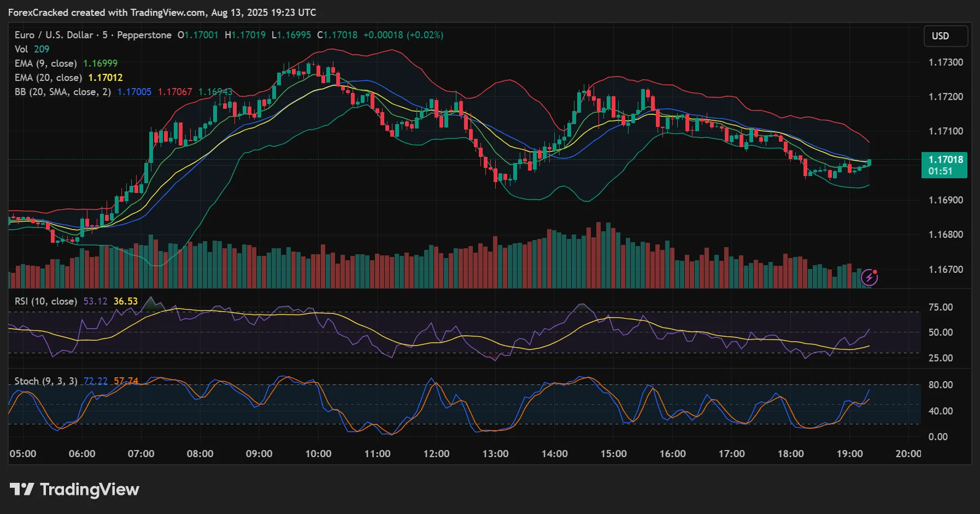Click the 20:00 label on the time axis
980x514 pixels.
click(x=908, y=453)
